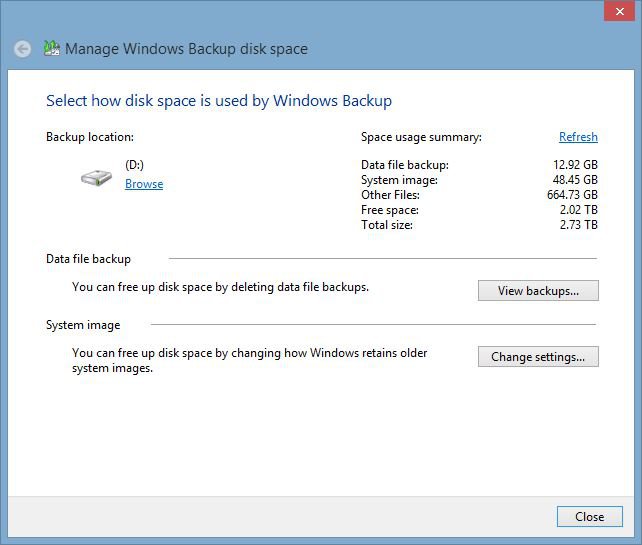Image resolution: width=642 pixels, height=545 pixels.
Task: Click the Data file backup section heading
Action: coord(88,259)
